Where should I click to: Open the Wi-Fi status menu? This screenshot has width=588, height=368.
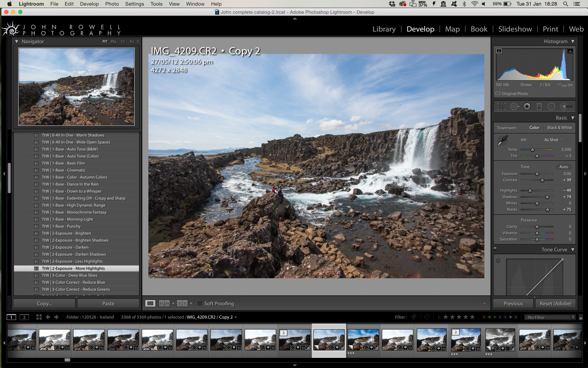point(474,4)
